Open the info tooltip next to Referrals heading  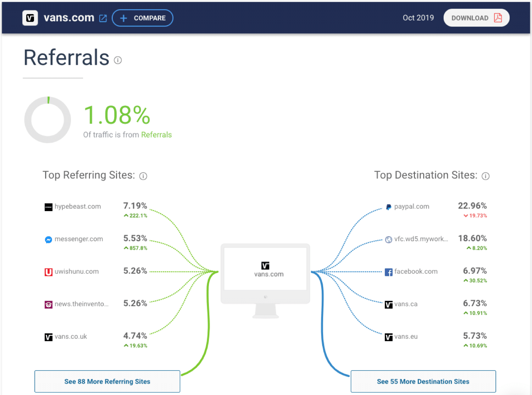118,60
